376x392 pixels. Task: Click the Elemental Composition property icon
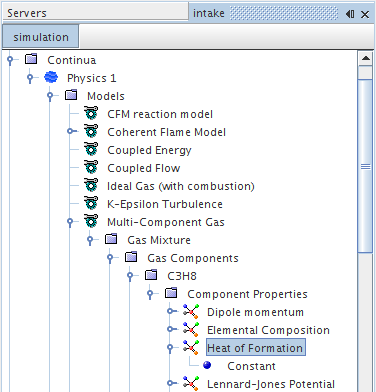[191, 330]
